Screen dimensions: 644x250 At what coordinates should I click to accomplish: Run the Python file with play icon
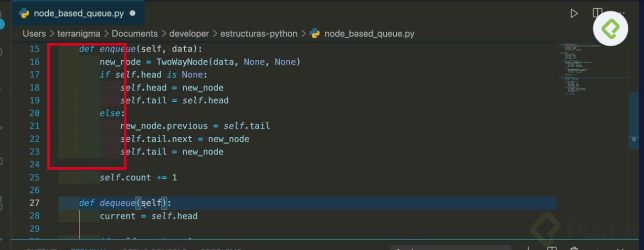click(x=574, y=13)
